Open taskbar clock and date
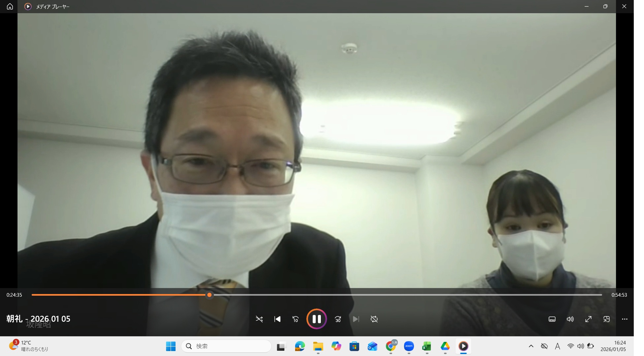This screenshot has height=356, width=644. (x=613, y=346)
